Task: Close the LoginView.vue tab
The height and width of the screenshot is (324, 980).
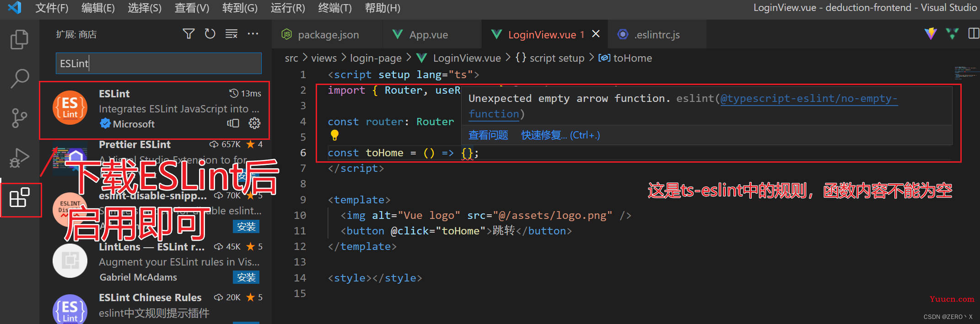Action: (x=596, y=34)
